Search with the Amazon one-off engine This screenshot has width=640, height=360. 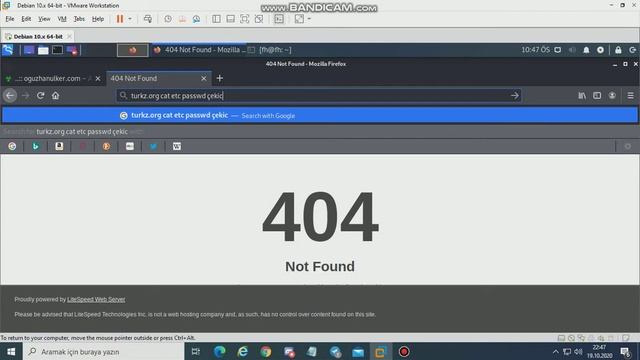59,146
